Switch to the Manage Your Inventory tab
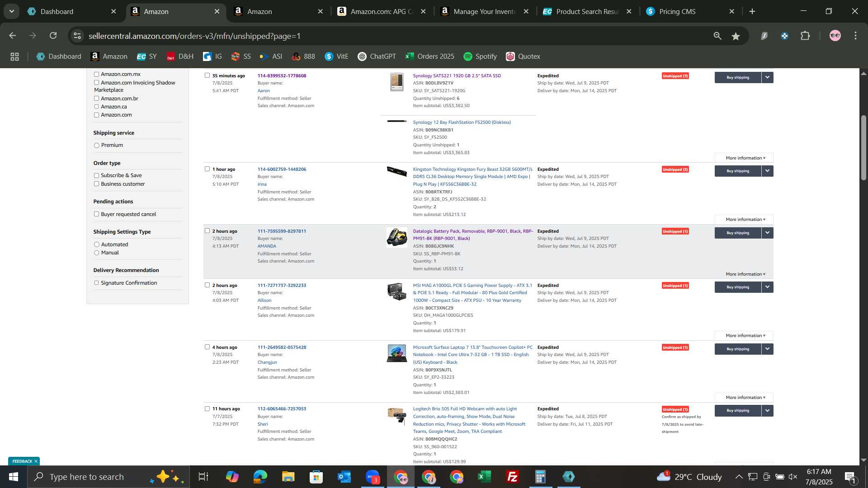The height and width of the screenshot is (488, 868). click(x=484, y=11)
